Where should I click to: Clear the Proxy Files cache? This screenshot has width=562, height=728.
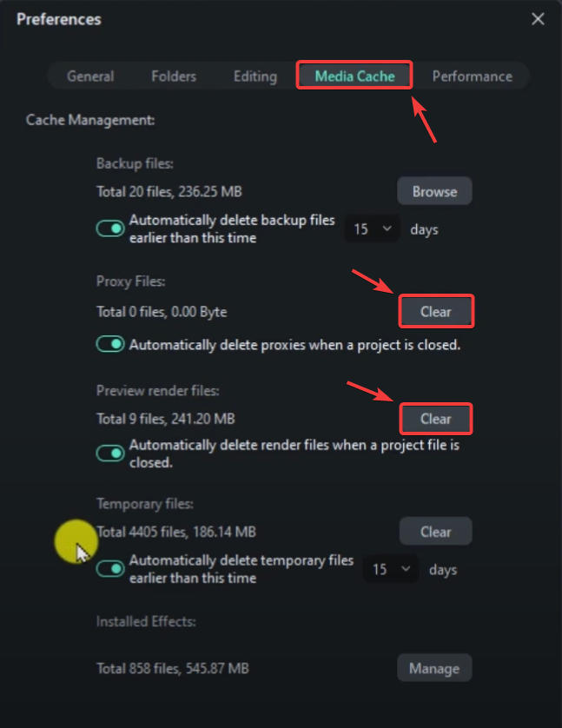point(435,311)
